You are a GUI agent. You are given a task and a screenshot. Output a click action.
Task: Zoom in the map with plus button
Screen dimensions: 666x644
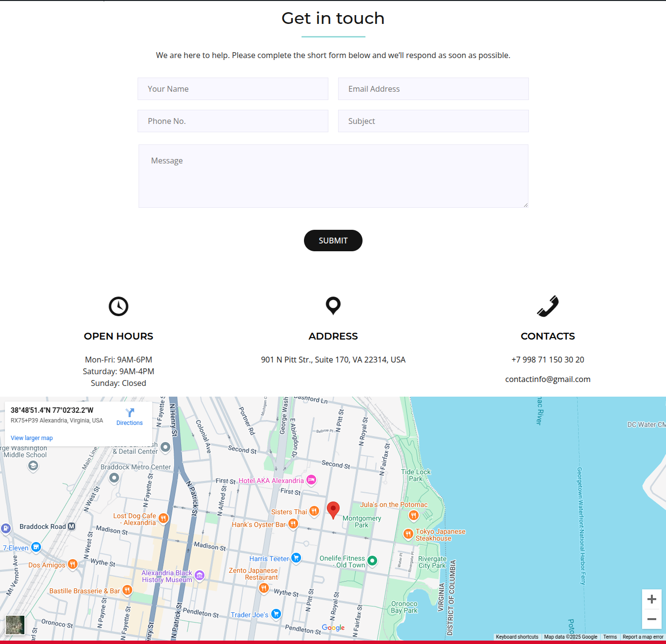click(651, 599)
